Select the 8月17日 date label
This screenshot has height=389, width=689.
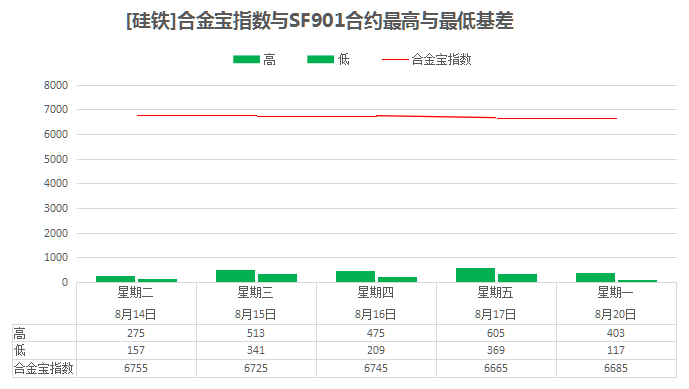[x=495, y=314]
